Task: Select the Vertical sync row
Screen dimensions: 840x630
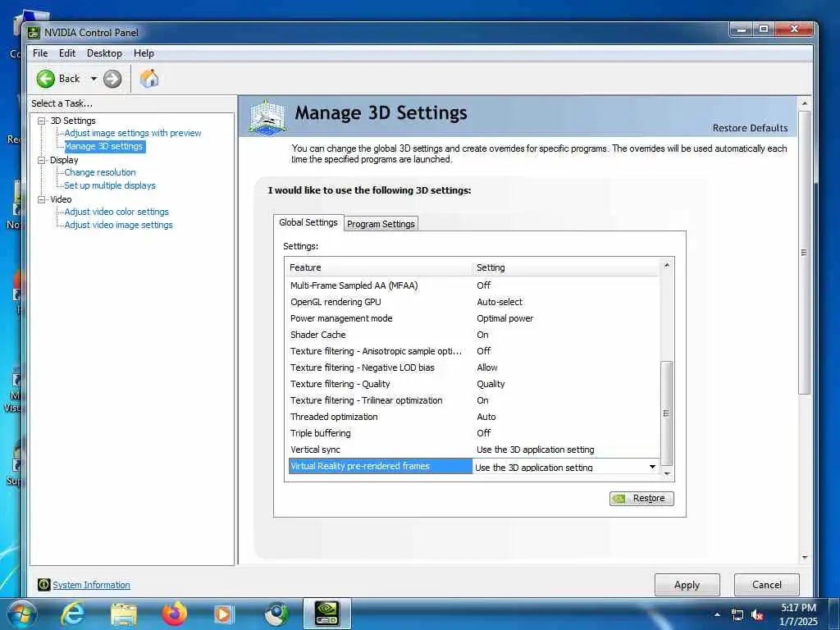Action: pyautogui.click(x=474, y=450)
